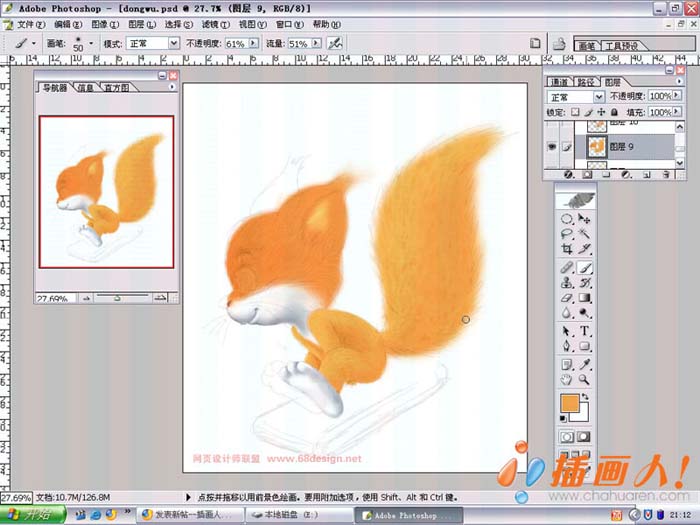700x525 pixels.
Task: Open layer blend mode 正常 dropdown
Action: (x=599, y=96)
